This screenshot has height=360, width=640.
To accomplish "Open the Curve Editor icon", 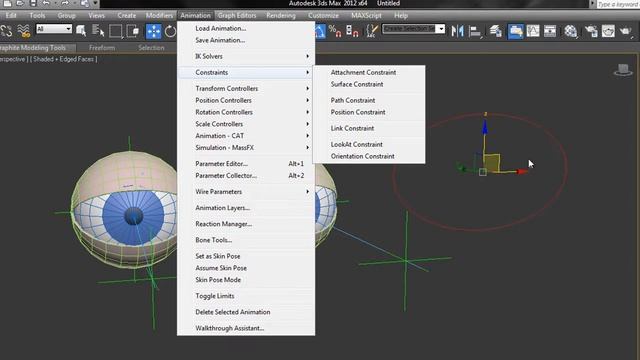I will [x=533, y=31].
